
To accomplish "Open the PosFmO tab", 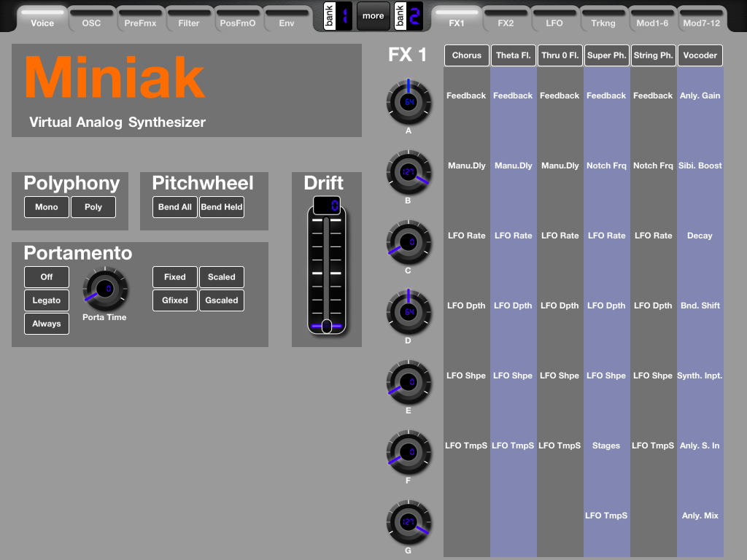I will click(237, 19).
